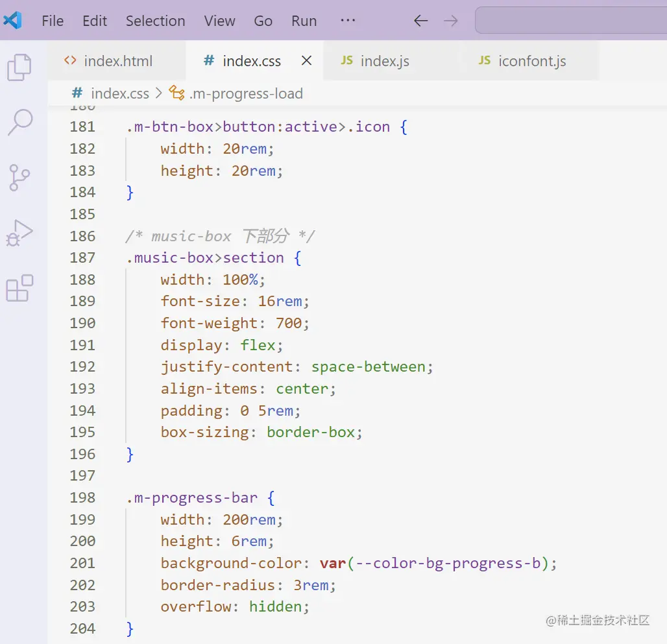The width and height of the screenshot is (667, 644).
Task: Open the Go menu
Action: coord(263,21)
